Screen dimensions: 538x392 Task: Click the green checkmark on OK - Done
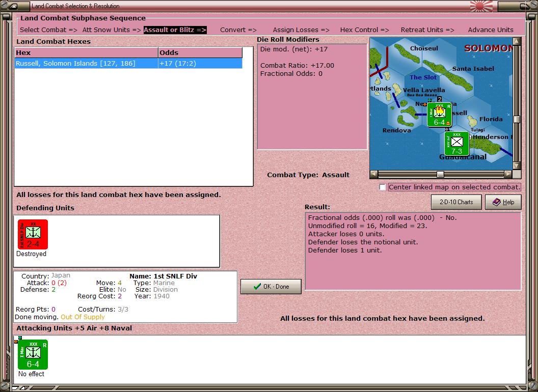[257, 287]
